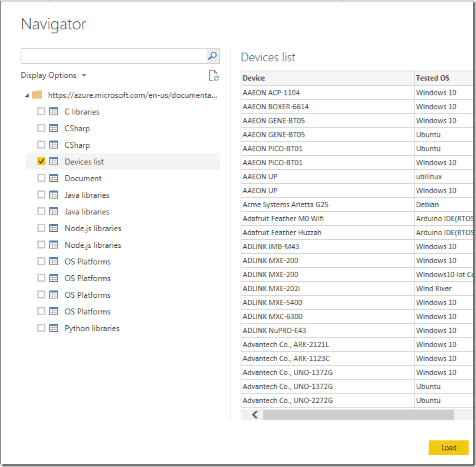Viewport: 476px width, 467px height.
Task: Click the ADLINK MXC-6300 cell
Action: [327, 316]
